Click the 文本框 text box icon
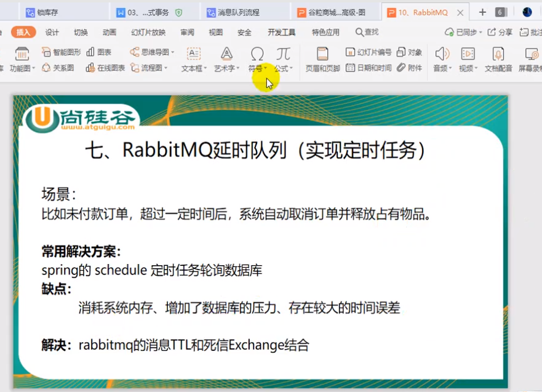 (194, 54)
